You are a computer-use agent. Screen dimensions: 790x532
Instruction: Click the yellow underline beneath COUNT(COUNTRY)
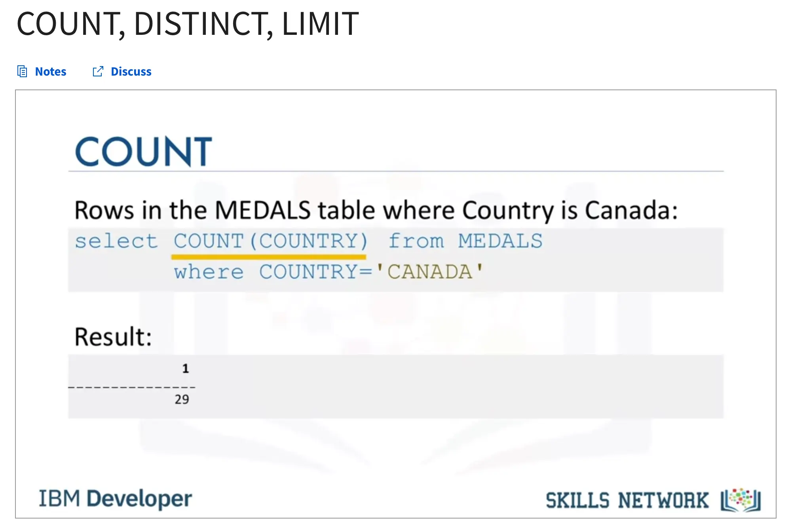tap(268, 257)
